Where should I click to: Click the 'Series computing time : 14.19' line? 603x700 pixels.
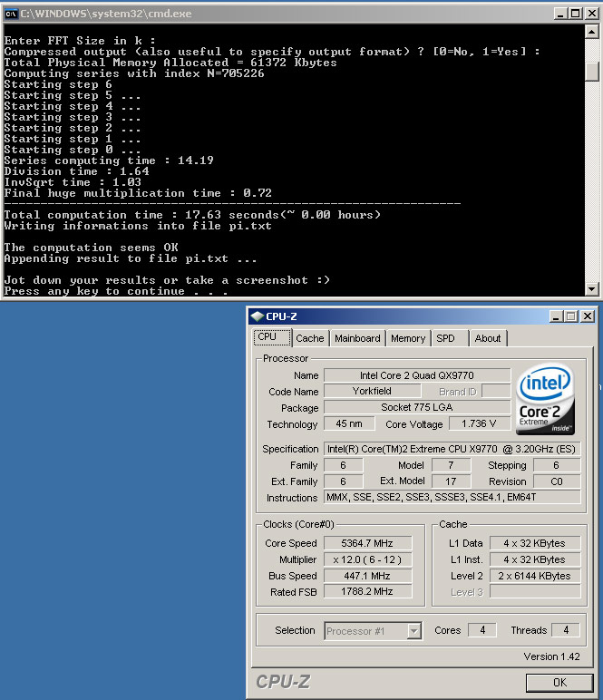click(109, 160)
